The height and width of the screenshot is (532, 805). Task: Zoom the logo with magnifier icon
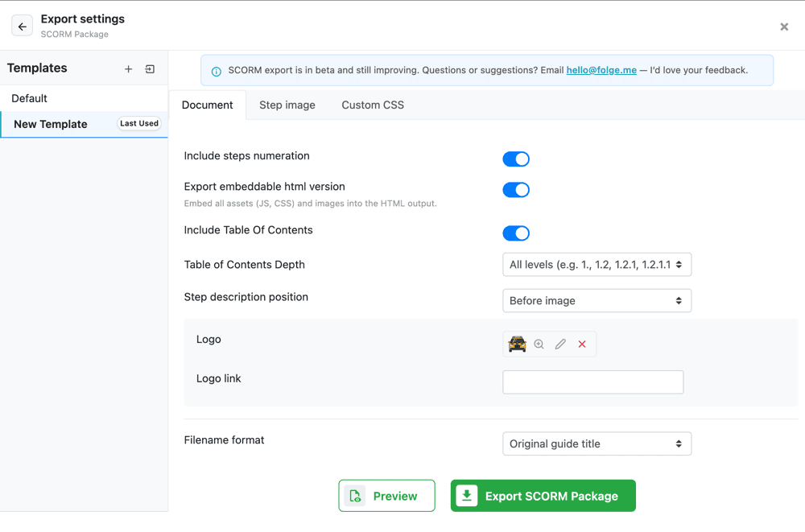point(539,344)
